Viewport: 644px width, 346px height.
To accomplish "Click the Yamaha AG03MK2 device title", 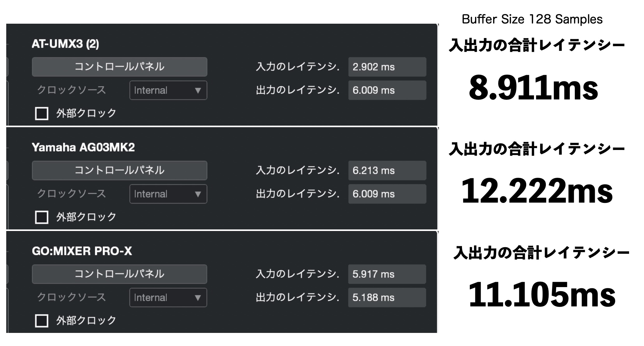I will coord(83,147).
